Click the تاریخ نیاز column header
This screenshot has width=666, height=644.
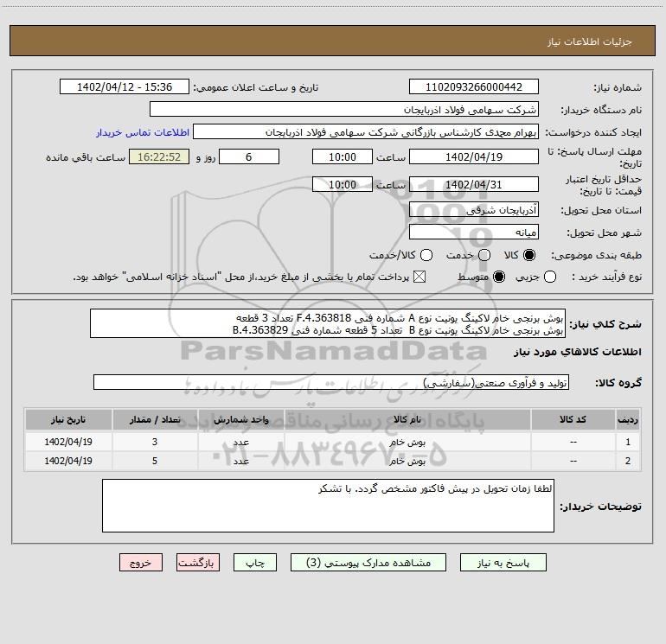click(x=68, y=420)
